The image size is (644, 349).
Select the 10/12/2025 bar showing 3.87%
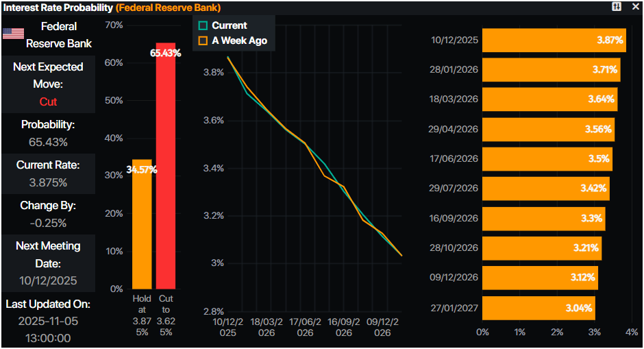pyautogui.click(x=554, y=40)
